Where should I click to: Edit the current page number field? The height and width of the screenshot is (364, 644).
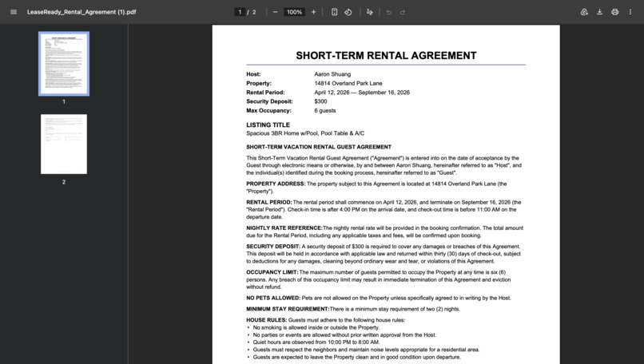240,12
